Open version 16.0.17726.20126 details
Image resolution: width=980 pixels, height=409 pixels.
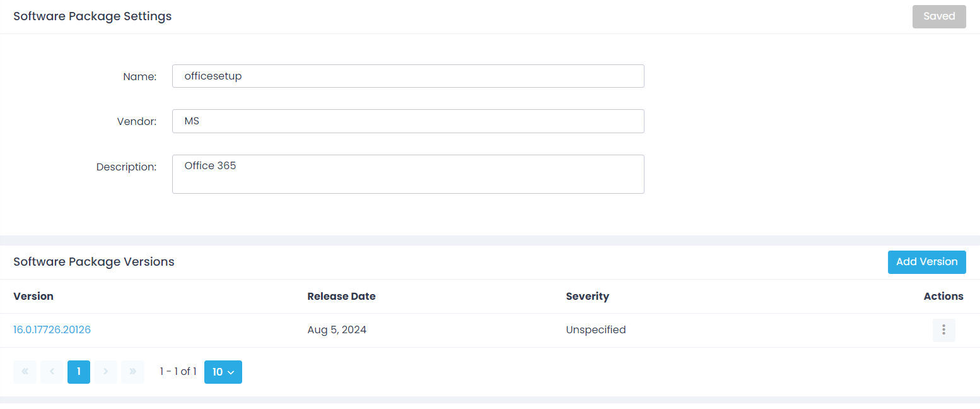click(x=52, y=329)
